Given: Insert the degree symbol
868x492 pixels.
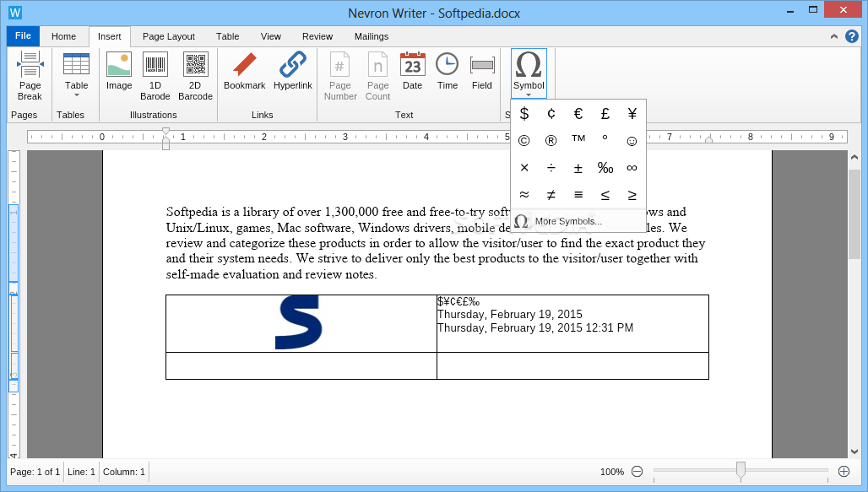Looking at the screenshot, I should pos(605,138).
